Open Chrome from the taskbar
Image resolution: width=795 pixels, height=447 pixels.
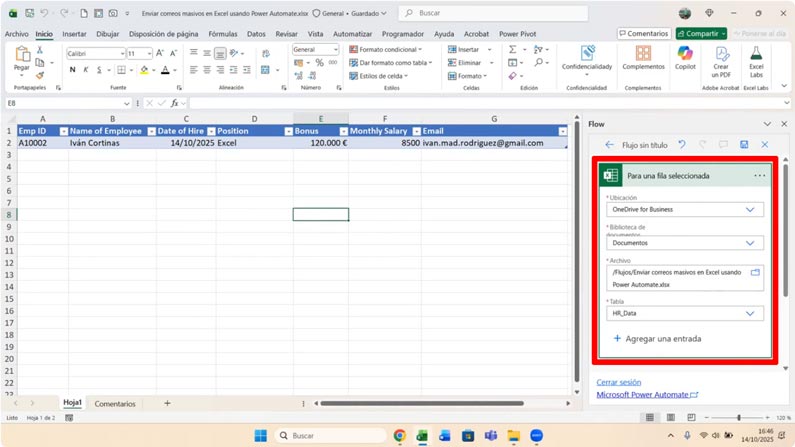tap(400, 435)
